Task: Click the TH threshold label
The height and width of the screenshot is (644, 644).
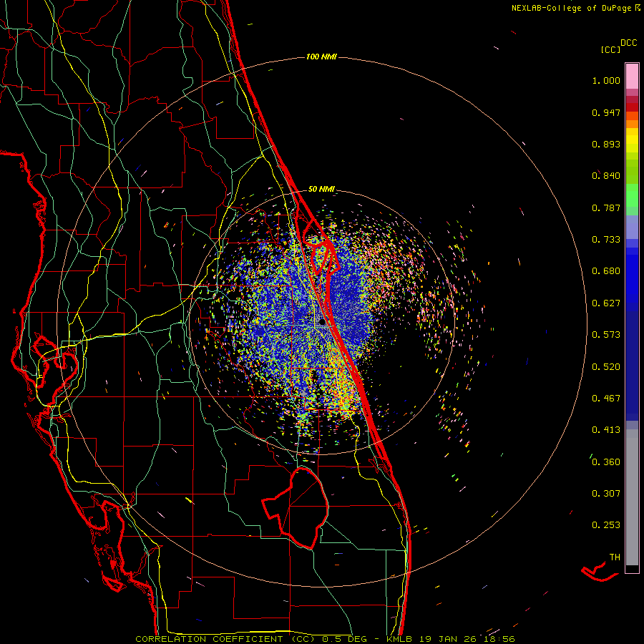Action: pyautogui.click(x=615, y=557)
